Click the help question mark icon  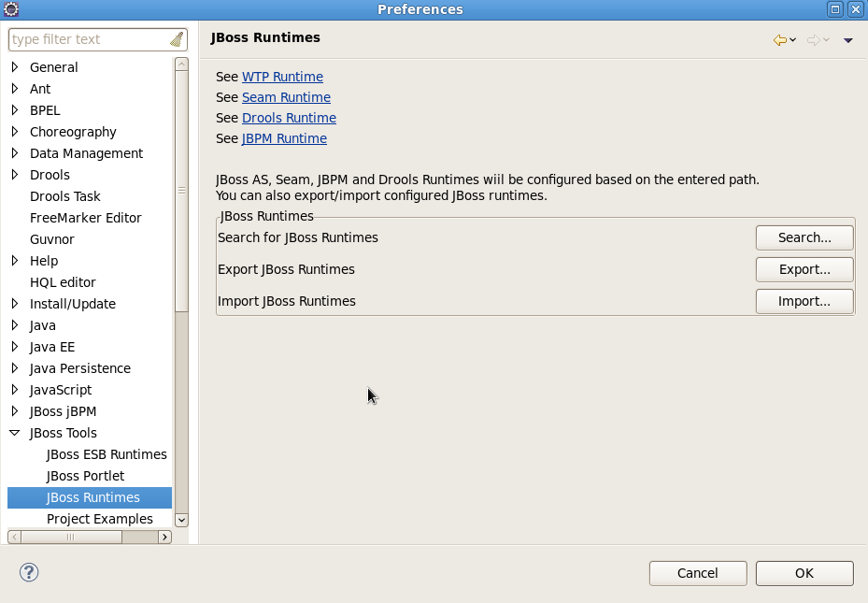coord(29,572)
